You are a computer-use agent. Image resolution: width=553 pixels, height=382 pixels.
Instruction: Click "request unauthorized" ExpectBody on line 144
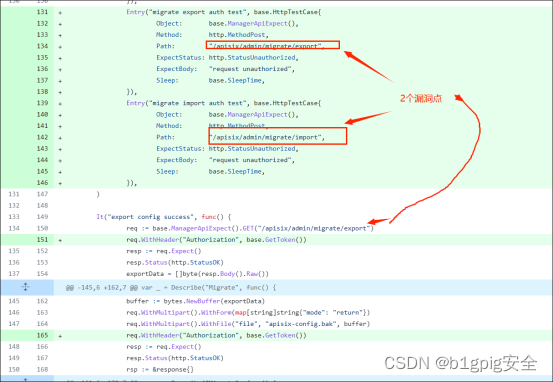[x=251, y=160]
